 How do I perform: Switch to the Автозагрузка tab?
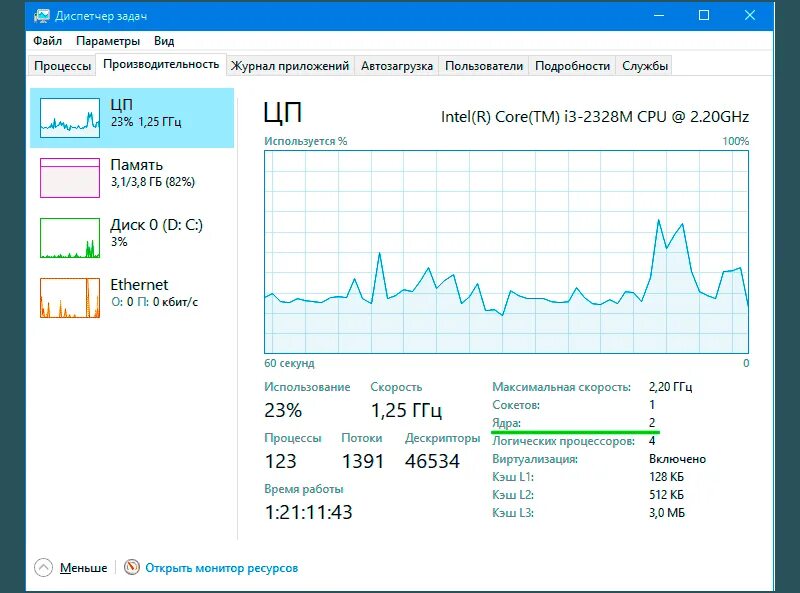click(396, 66)
